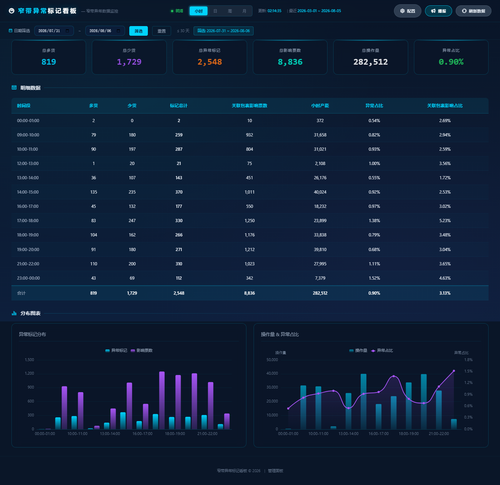
Task: Click the summary card showing 2,548
Action: (210, 57)
